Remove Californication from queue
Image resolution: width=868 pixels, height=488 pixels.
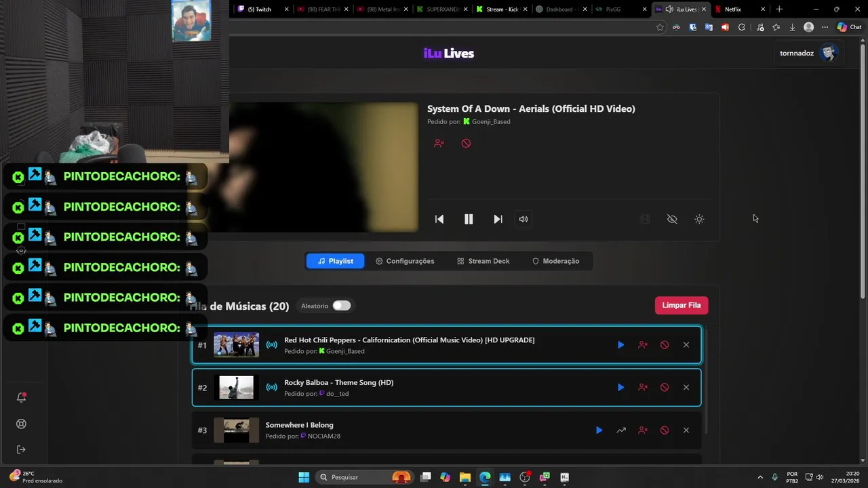[x=686, y=345]
